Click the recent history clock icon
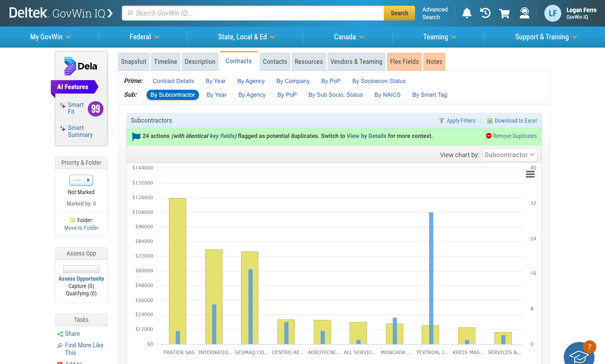Screen dimensions: 605x364 (485, 13)
